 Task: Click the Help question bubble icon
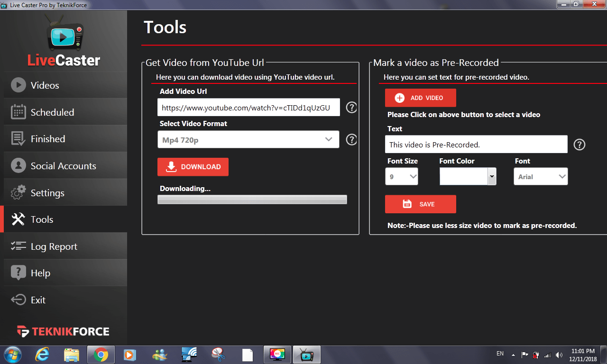point(18,273)
